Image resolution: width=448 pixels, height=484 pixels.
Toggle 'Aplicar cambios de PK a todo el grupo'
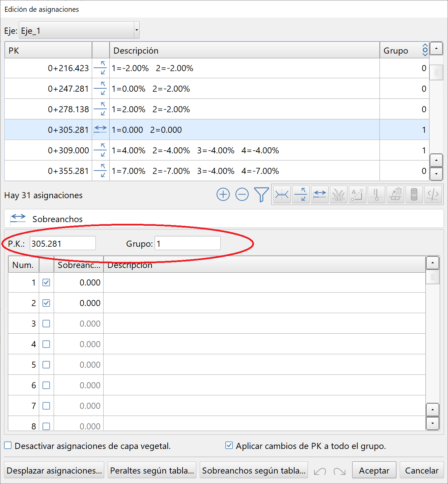point(229,446)
